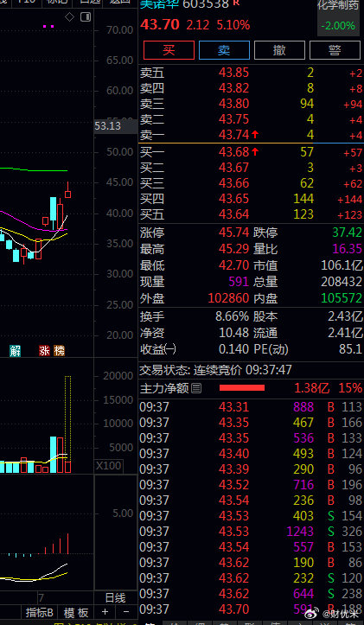Image resolution: width=364 pixels, height=625 pixels.
Task: Open the 指标B indicator button
Action: pyautogui.click(x=39, y=612)
